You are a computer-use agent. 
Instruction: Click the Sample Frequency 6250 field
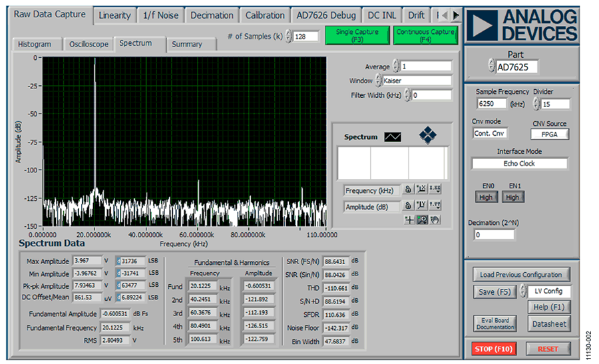(491, 104)
